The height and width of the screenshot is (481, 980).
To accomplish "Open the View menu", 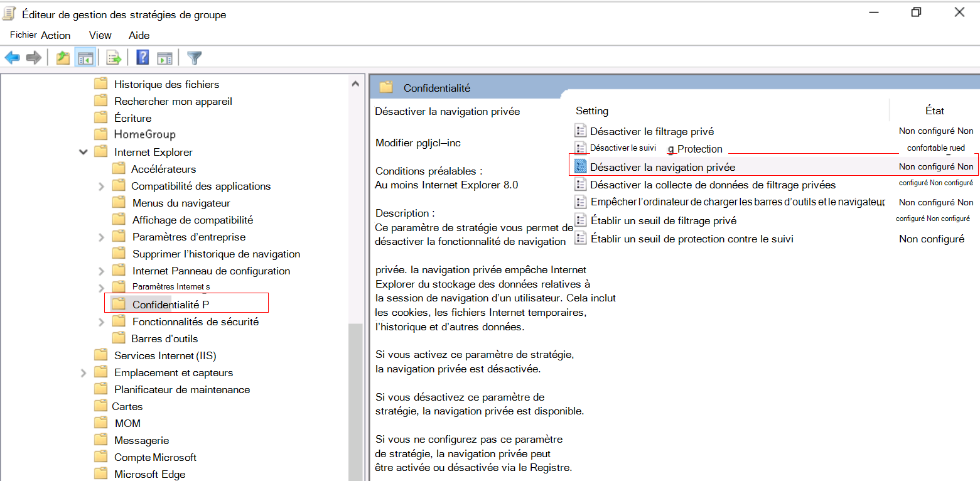I will (100, 35).
